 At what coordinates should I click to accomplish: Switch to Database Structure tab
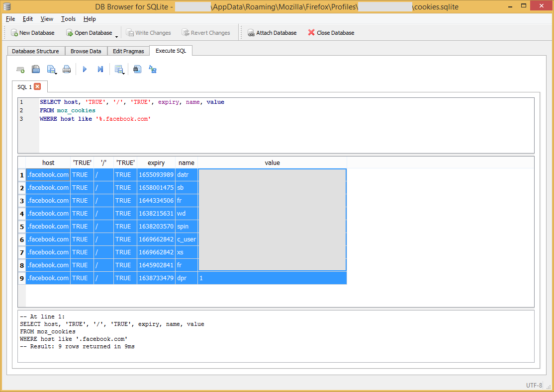pos(36,51)
